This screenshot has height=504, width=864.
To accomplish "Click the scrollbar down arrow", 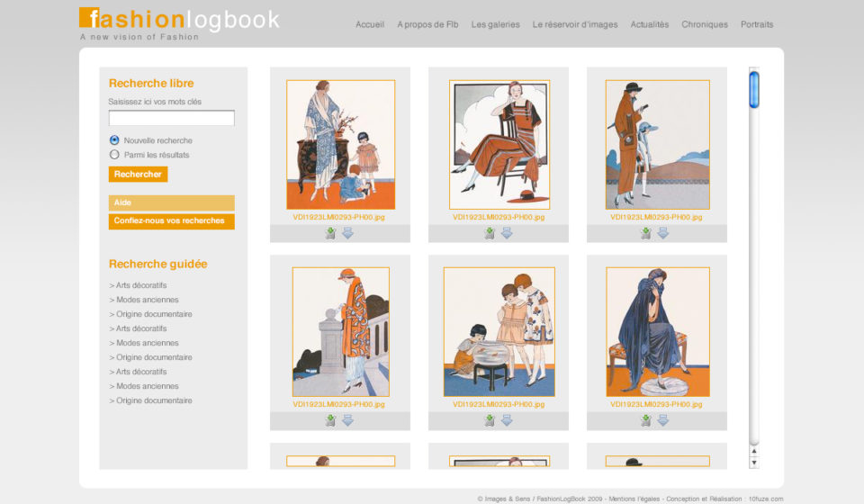I will point(754,463).
